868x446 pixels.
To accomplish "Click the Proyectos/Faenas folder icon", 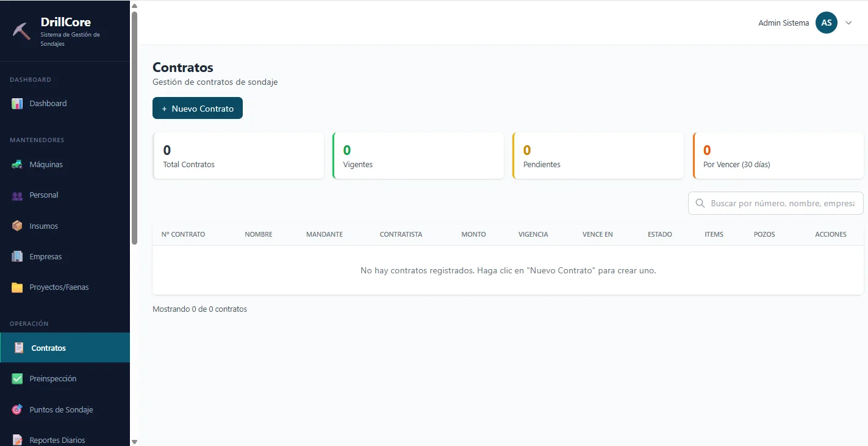I will 17,287.
